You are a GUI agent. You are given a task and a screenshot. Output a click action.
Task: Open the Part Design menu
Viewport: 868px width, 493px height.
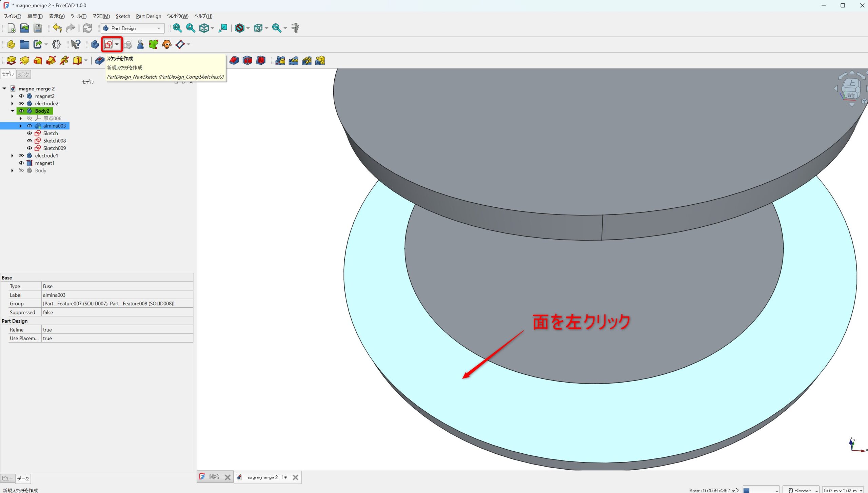point(149,16)
